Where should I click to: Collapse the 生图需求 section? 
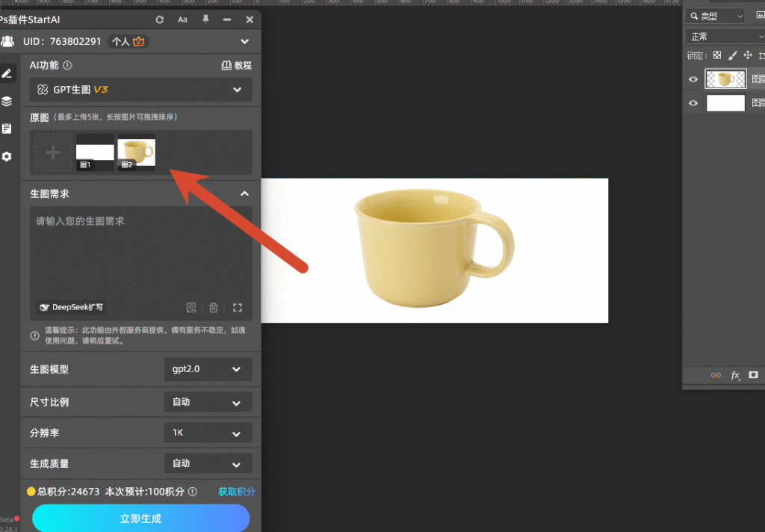click(244, 194)
